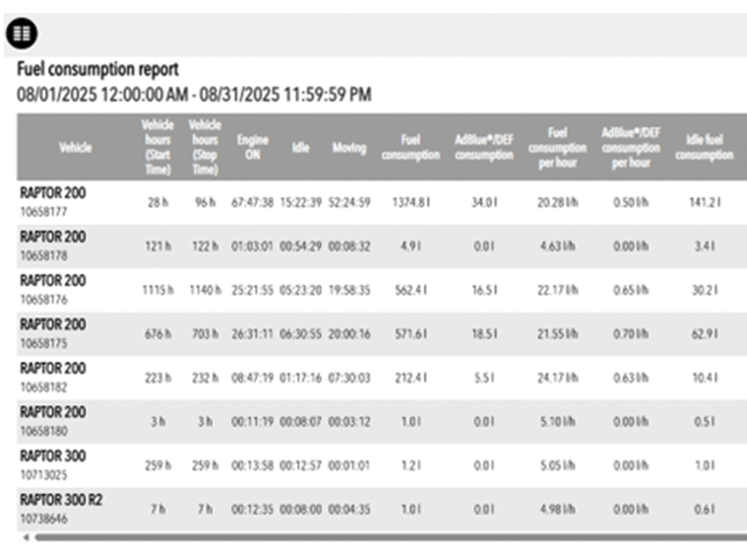
Task: Click the left arrow of horizontal scrollbar
Action: 25,538
